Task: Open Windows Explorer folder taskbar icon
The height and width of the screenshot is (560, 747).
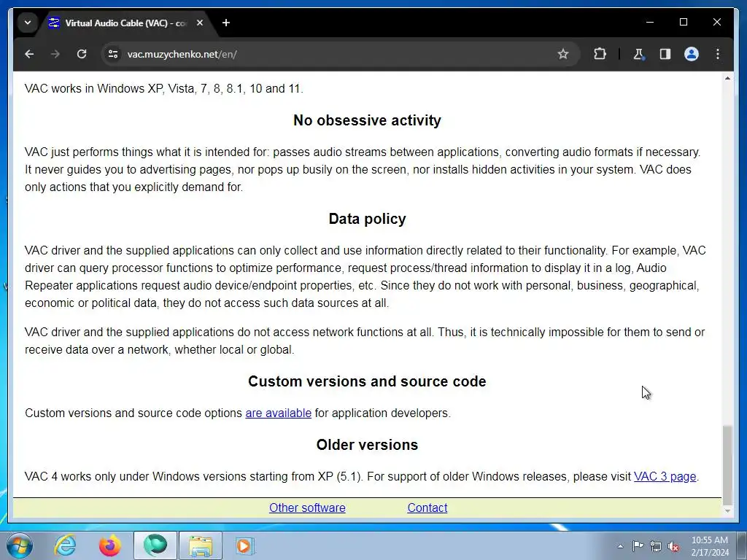Action: pos(201,545)
